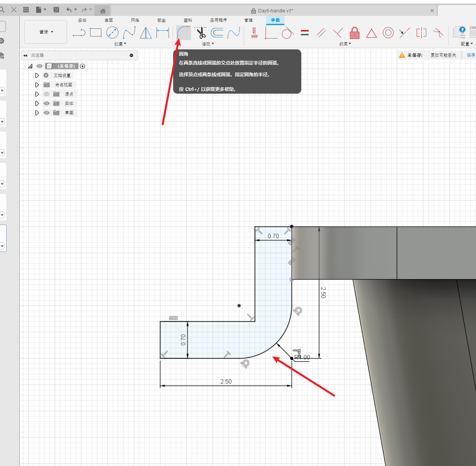Expand the 文档设置 tree node
476x466 pixels.
(x=37, y=75)
